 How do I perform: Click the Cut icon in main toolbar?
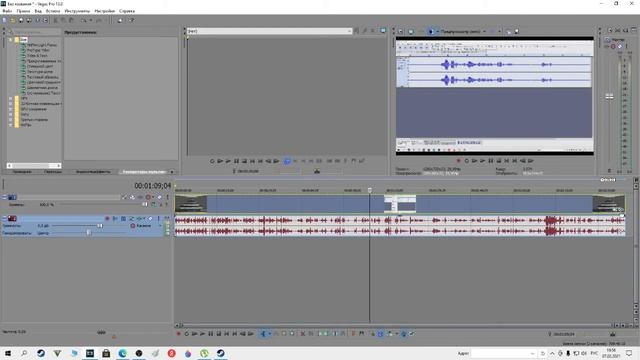click(56, 20)
